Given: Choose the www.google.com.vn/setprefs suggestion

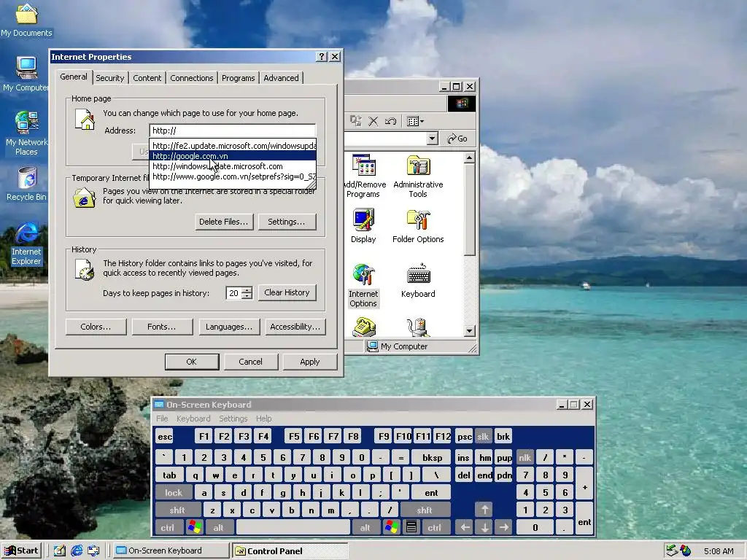Looking at the screenshot, I should 233,176.
